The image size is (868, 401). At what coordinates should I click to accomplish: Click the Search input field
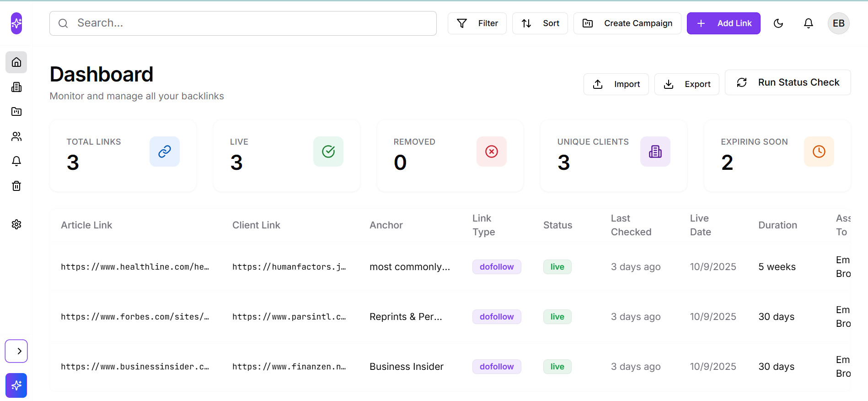click(243, 23)
